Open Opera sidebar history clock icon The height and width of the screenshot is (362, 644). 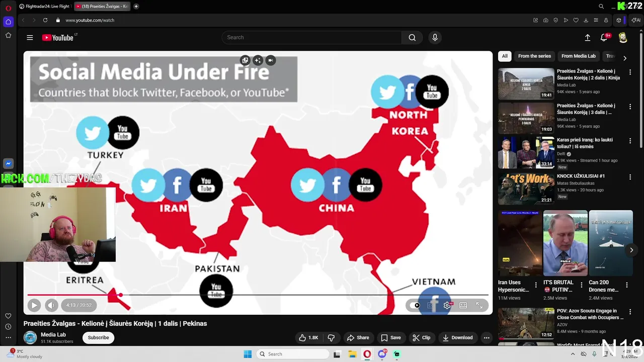(8, 327)
